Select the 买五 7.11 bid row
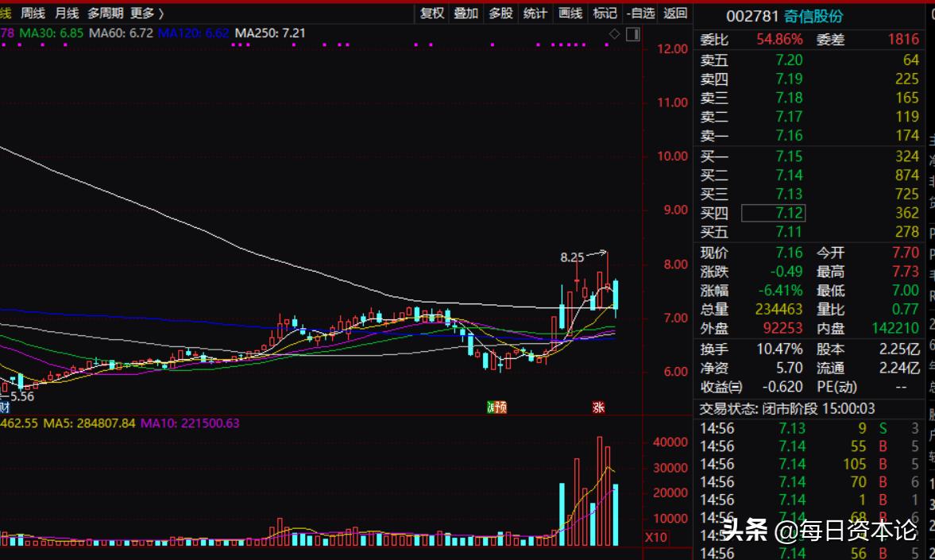The width and height of the screenshot is (935, 560). click(x=809, y=232)
